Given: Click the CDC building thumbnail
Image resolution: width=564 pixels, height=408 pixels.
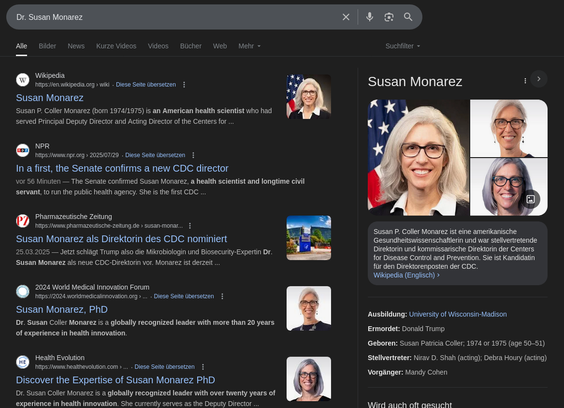Looking at the screenshot, I should pyautogui.click(x=309, y=238).
